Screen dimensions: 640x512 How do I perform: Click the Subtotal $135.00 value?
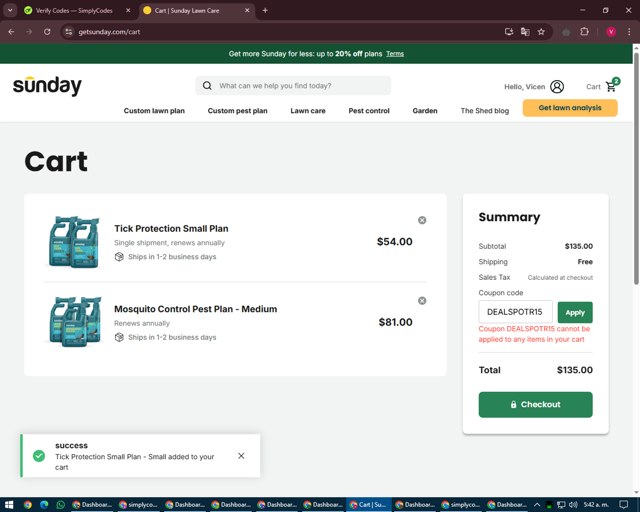point(578,246)
